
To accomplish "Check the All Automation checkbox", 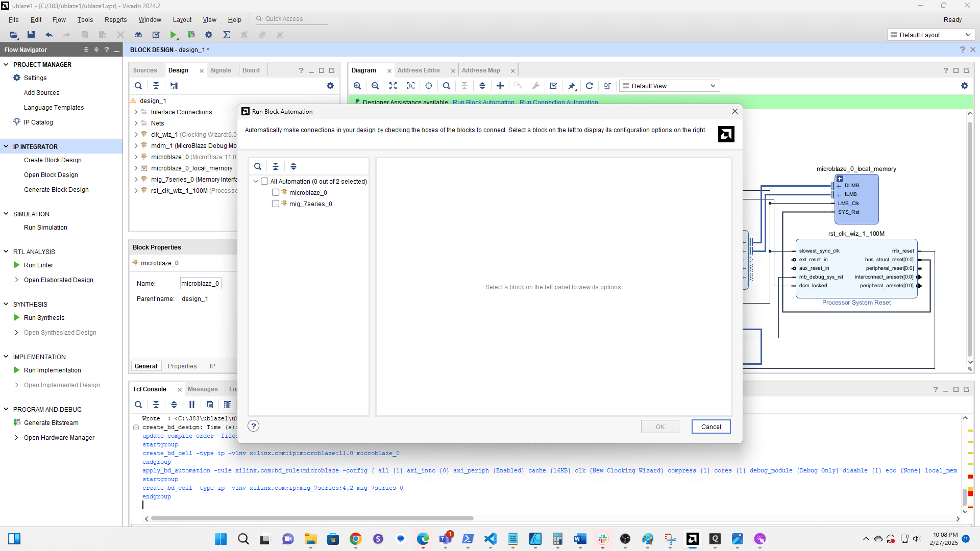I will (264, 181).
